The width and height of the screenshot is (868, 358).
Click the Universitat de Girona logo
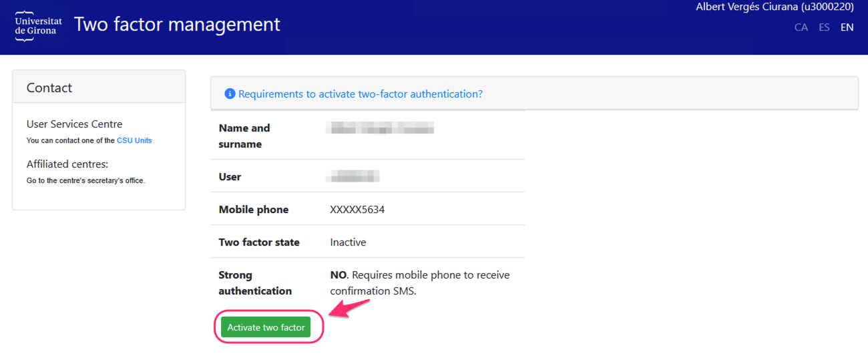(38, 26)
